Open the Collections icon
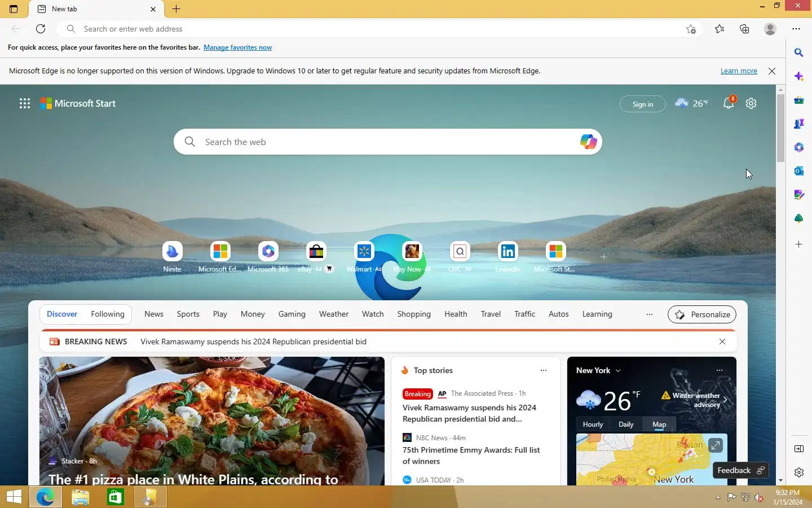The width and height of the screenshot is (812, 508). [744, 29]
